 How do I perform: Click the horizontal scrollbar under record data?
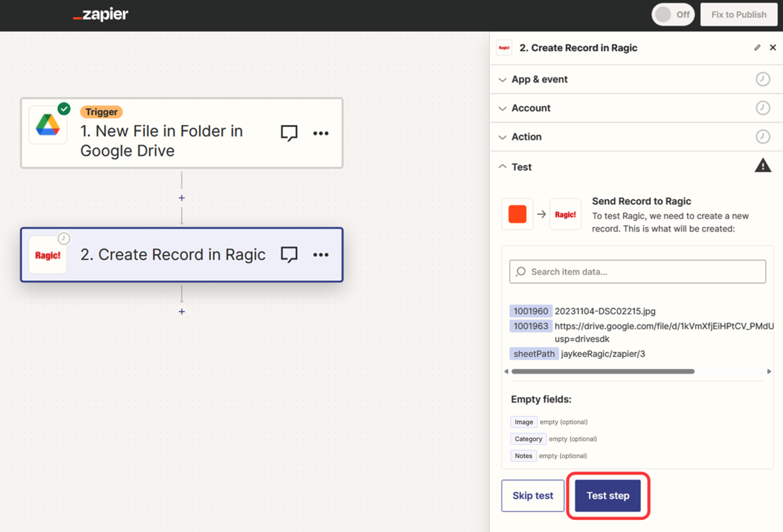coord(603,372)
